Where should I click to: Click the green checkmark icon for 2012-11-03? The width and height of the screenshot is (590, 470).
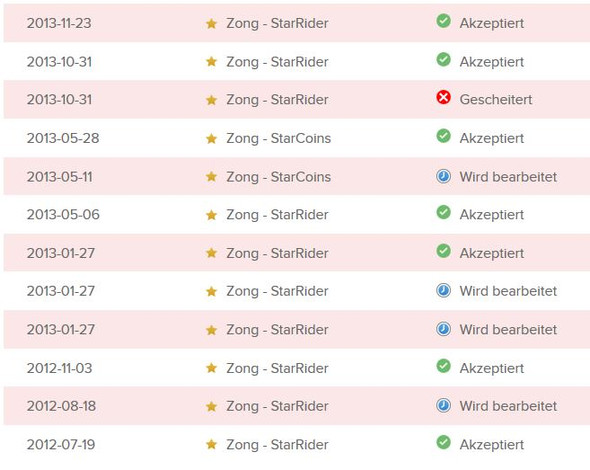[x=443, y=366]
